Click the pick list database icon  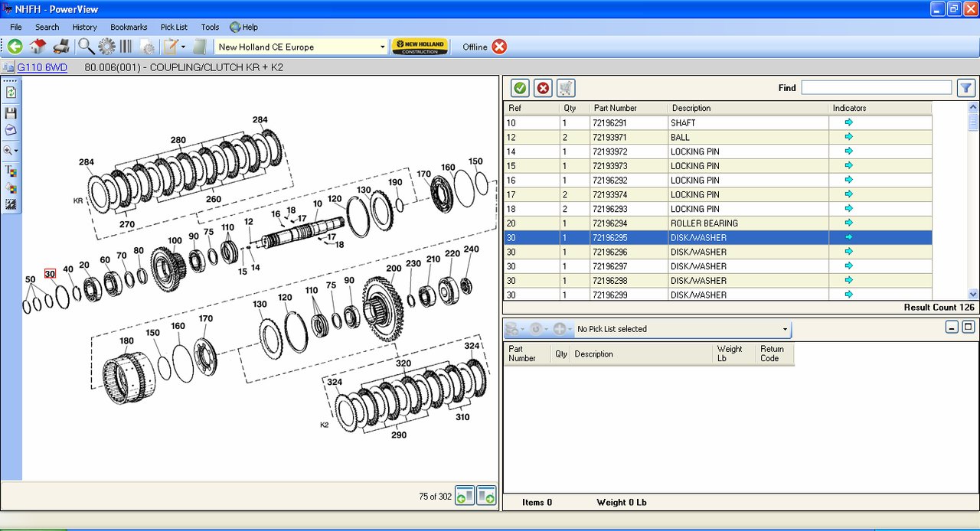click(512, 329)
